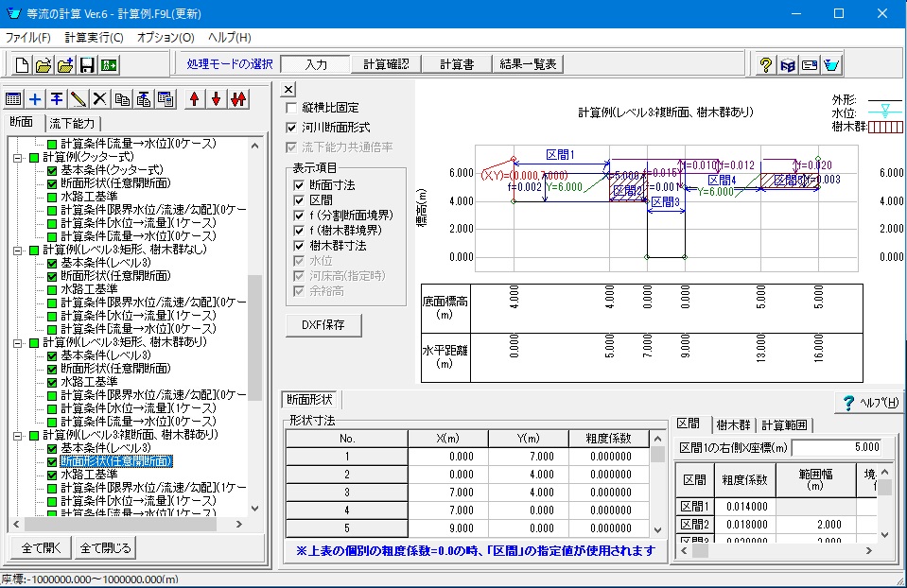This screenshot has height=588, width=907.
Task: Collapse 計算例(レベル3:矩形、樹木群なし) tree node
Action: pos(18,250)
